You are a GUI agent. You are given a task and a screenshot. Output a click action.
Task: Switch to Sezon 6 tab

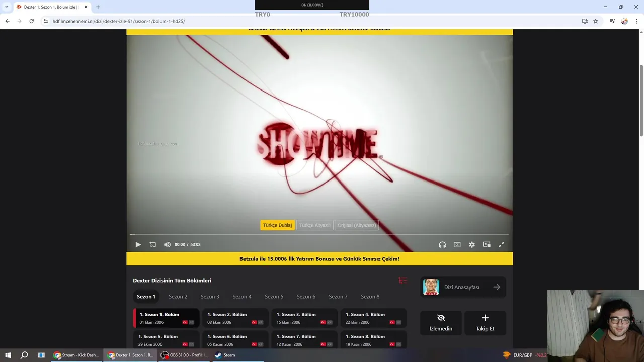click(306, 297)
